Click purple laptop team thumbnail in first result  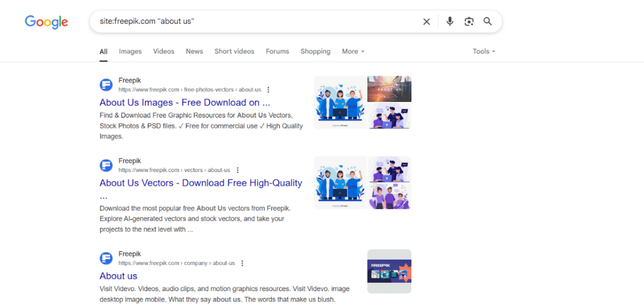389,116
